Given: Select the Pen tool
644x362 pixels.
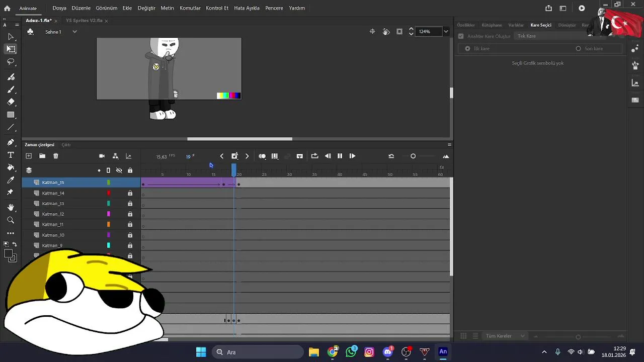Looking at the screenshot, I should [x=11, y=142].
